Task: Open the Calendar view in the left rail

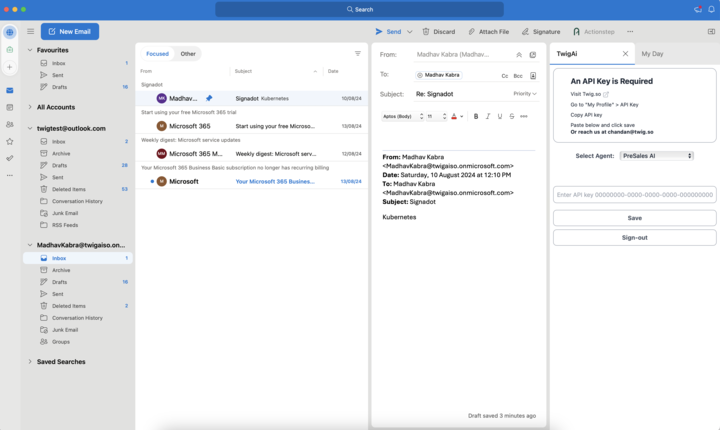Action: click(x=10, y=107)
